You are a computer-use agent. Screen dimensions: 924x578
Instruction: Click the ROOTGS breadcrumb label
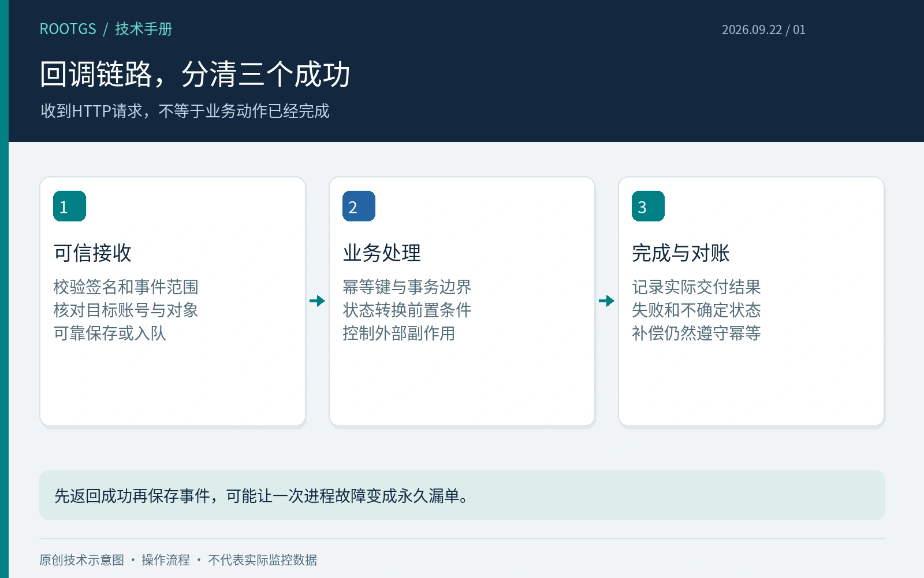tap(68, 29)
